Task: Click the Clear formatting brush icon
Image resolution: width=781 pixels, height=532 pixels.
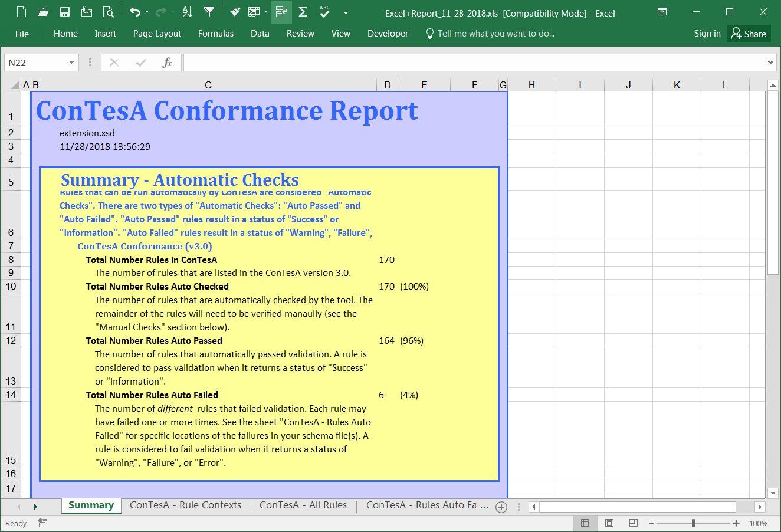Action: click(x=235, y=12)
